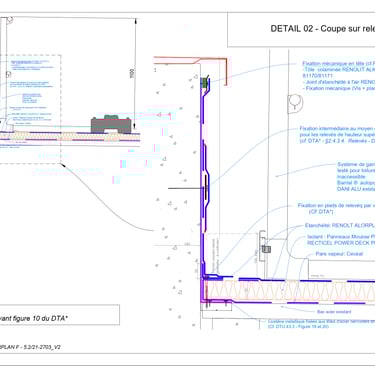Viewport: 375px width, 366px height.
Task: Click the 'Etanchéité: RENOLT ALORPL' label
Action: pyautogui.click(x=340, y=226)
